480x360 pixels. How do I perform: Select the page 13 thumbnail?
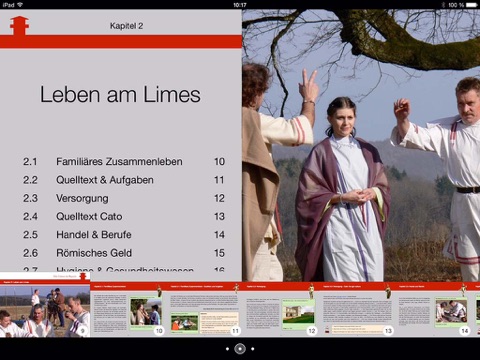point(357,310)
